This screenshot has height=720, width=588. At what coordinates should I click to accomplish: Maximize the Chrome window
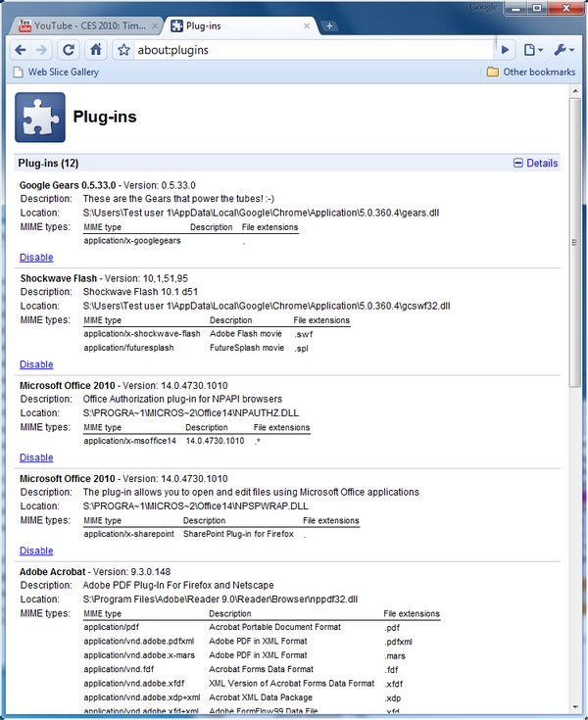coord(537,8)
